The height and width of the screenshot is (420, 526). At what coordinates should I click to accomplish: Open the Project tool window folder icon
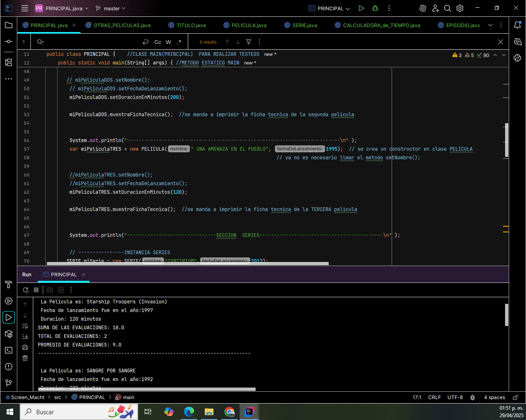tap(9, 25)
